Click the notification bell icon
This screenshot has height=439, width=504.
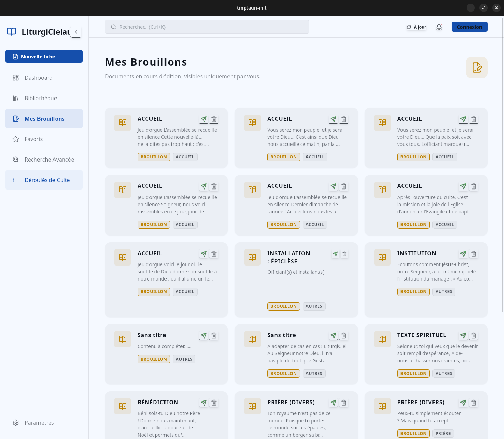coord(439,27)
